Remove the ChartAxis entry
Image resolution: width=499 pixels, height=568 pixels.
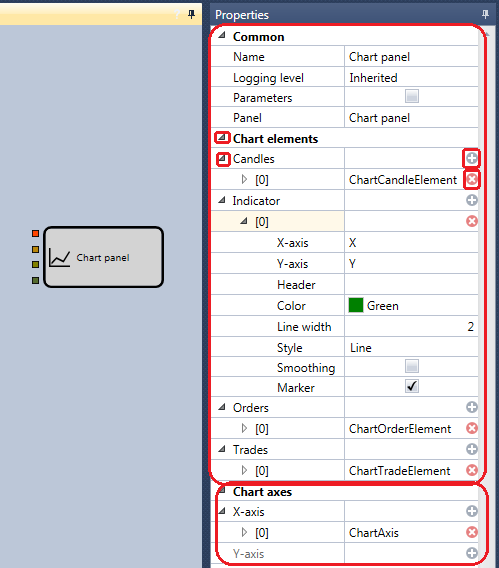[x=472, y=532]
